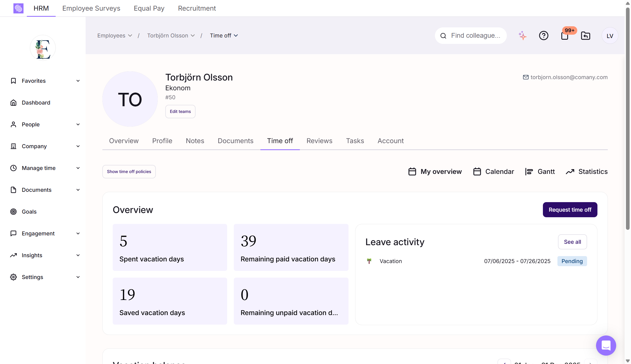Screen dimensions: 631x364
Task: Open the chat support bubble
Action: 606,346
